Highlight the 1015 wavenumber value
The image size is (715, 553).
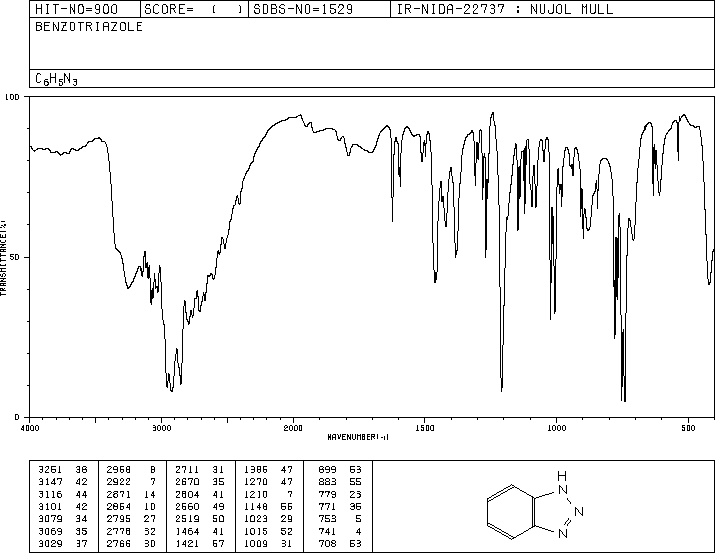tap(256, 532)
